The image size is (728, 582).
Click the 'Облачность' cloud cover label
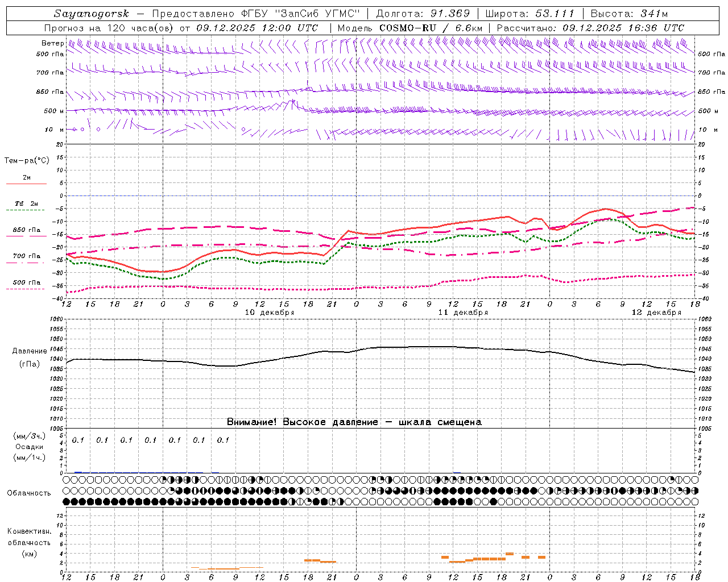tap(29, 493)
